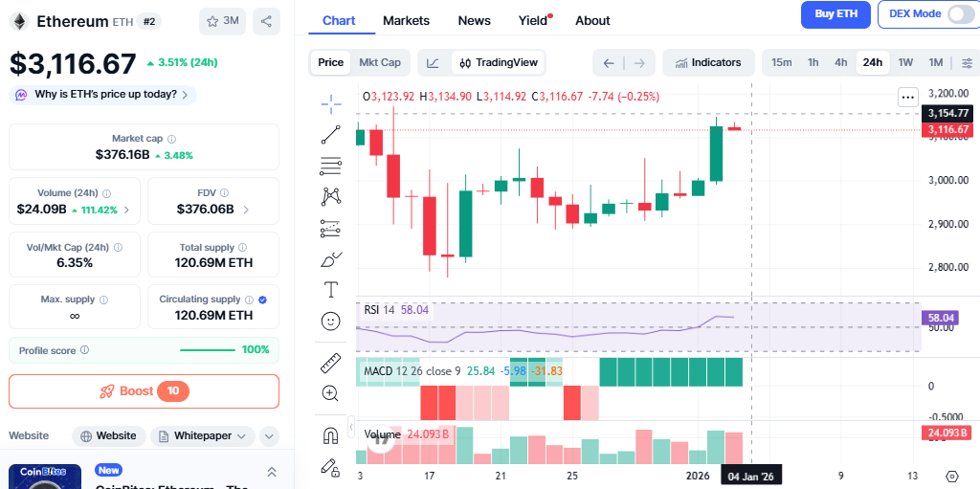This screenshot has width=980, height=489.
Task: Add Ethereum to watchlist with star
Action: click(x=222, y=20)
